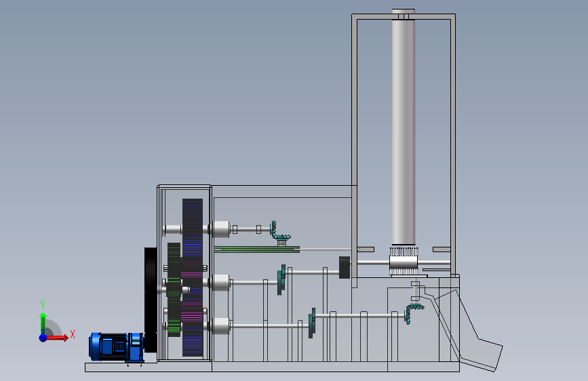Select the teal flange coupling on middle shaft
Screen dimensions: 588x381
281,279
